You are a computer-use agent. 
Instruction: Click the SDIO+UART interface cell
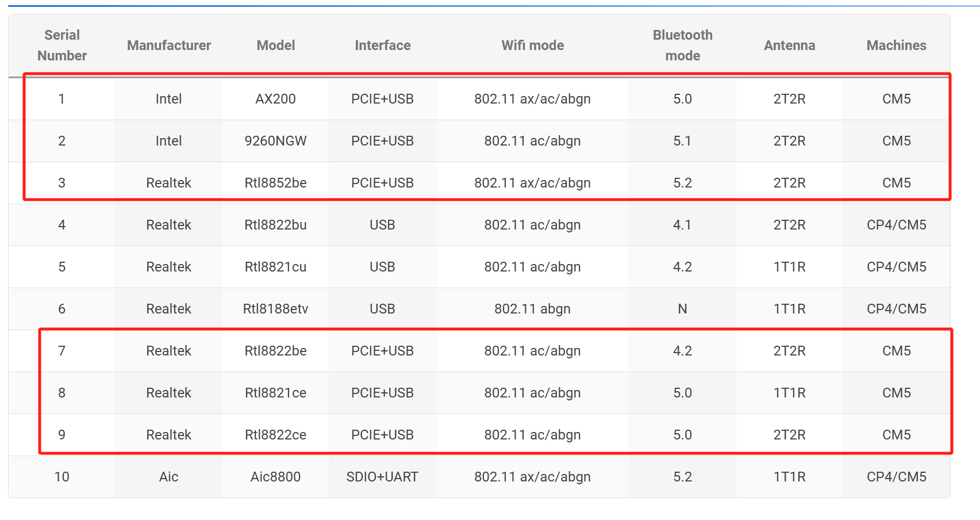(x=383, y=477)
